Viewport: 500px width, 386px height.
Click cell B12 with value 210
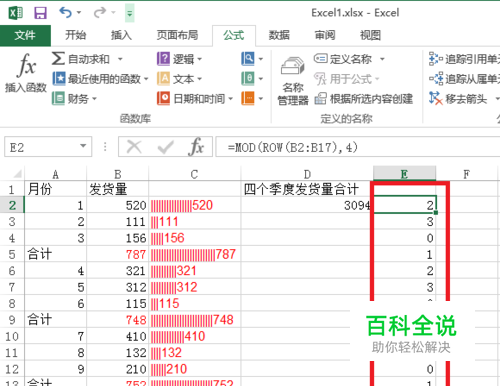[x=117, y=369]
